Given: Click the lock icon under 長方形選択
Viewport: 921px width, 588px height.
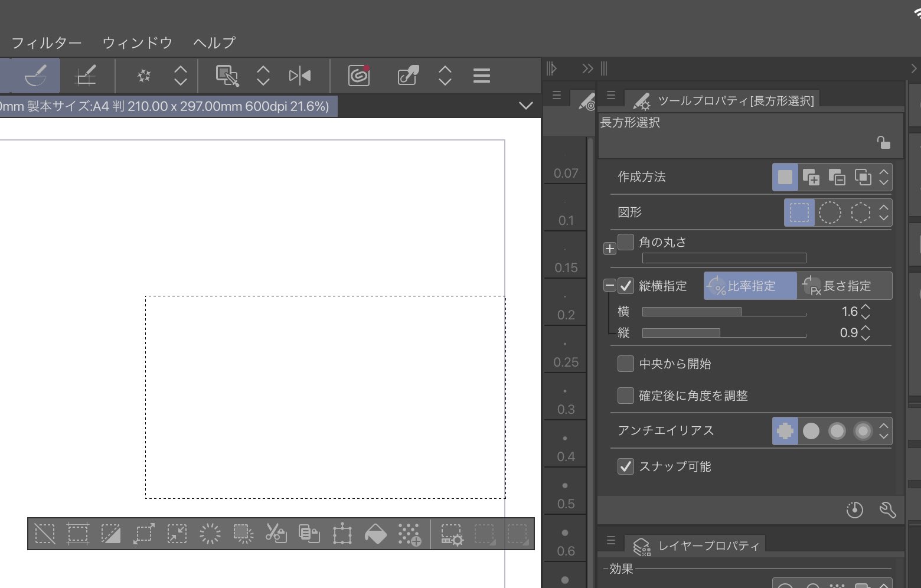Looking at the screenshot, I should pos(883,142).
